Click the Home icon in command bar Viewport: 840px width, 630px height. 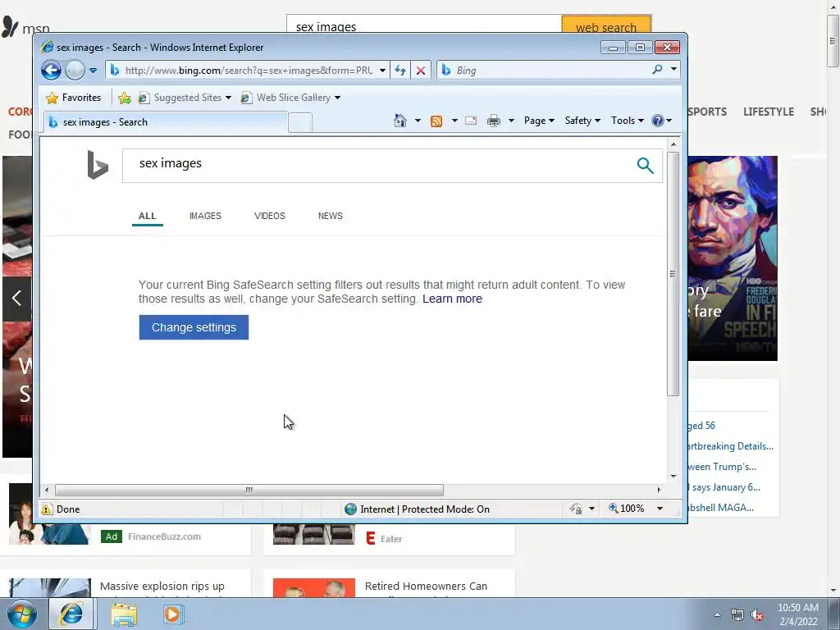pyautogui.click(x=400, y=121)
